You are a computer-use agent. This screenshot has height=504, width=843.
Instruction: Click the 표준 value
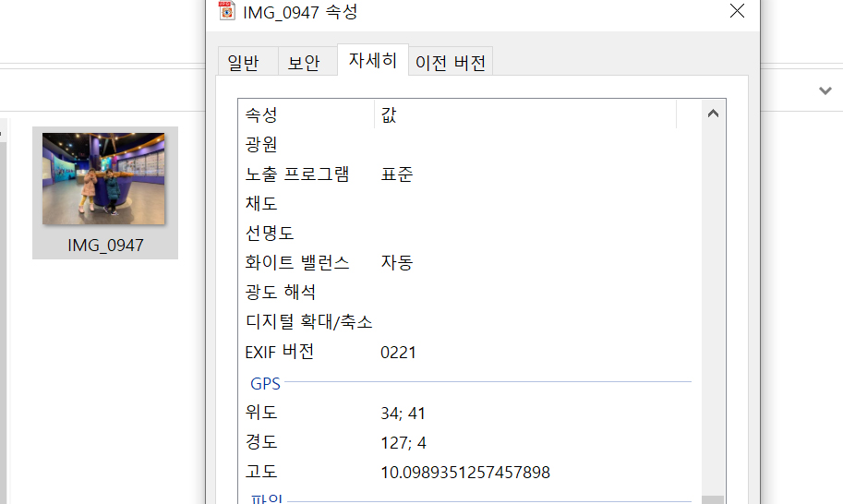(397, 174)
